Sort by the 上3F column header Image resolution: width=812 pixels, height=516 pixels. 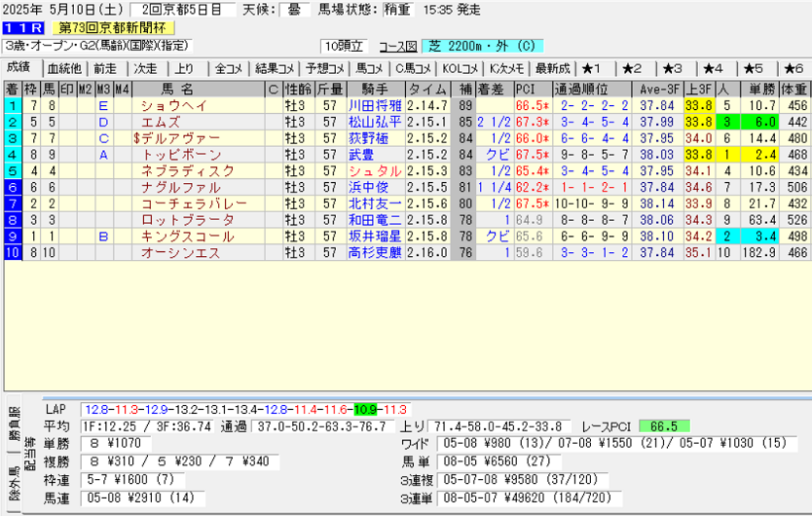pos(696,89)
